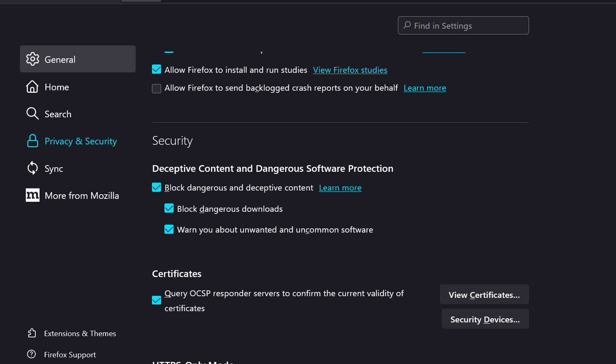
Task: Enable sending backlogged crash reports checkbox
Action: pyautogui.click(x=156, y=89)
